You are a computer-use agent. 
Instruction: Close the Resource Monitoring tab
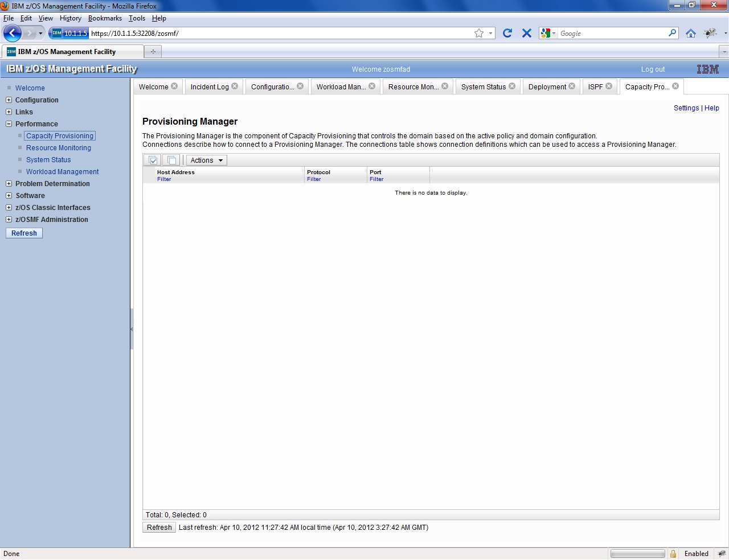(x=445, y=86)
